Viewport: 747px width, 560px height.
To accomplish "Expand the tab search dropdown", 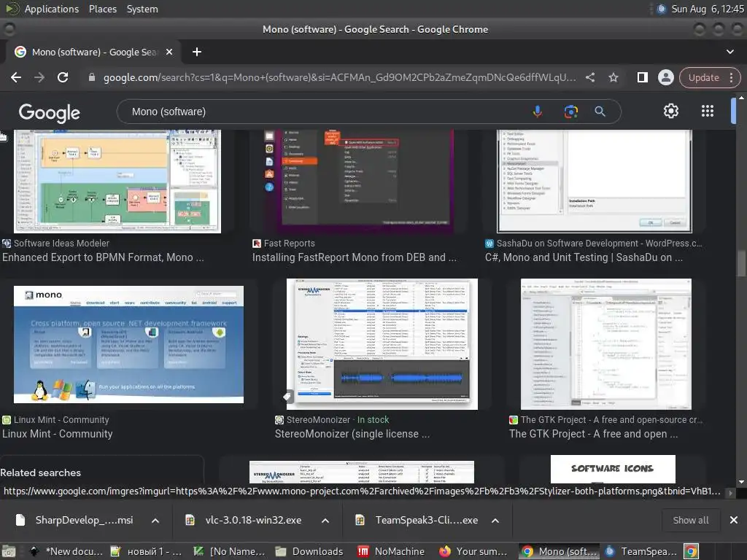I will [729, 52].
